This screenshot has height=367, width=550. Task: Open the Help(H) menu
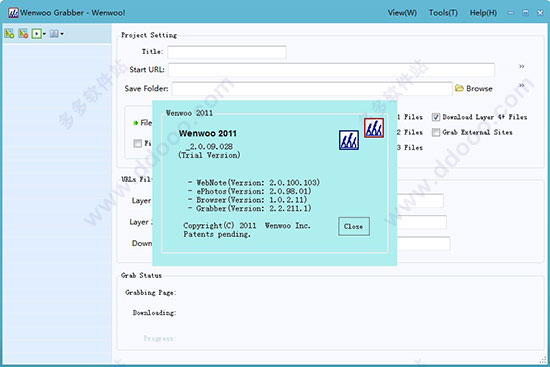point(483,13)
